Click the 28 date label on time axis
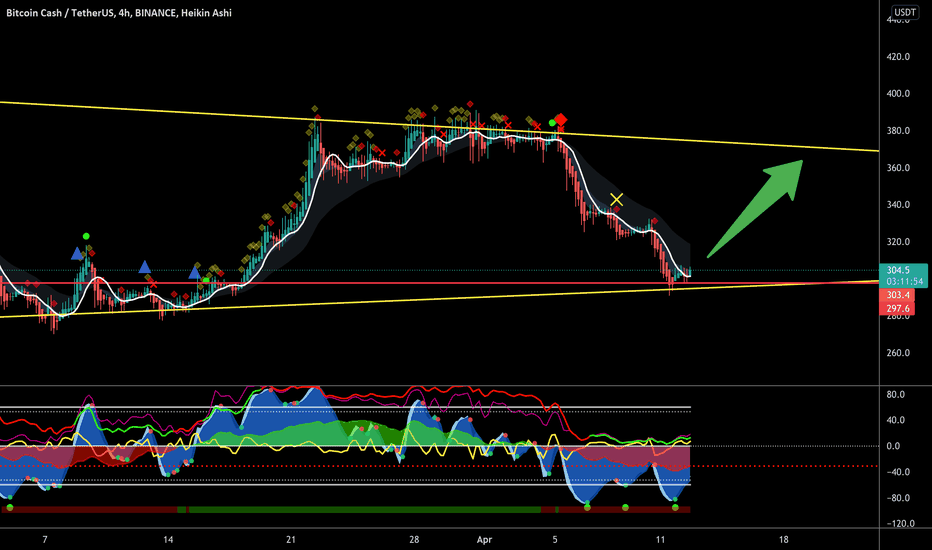The height and width of the screenshot is (550, 932). 414,539
